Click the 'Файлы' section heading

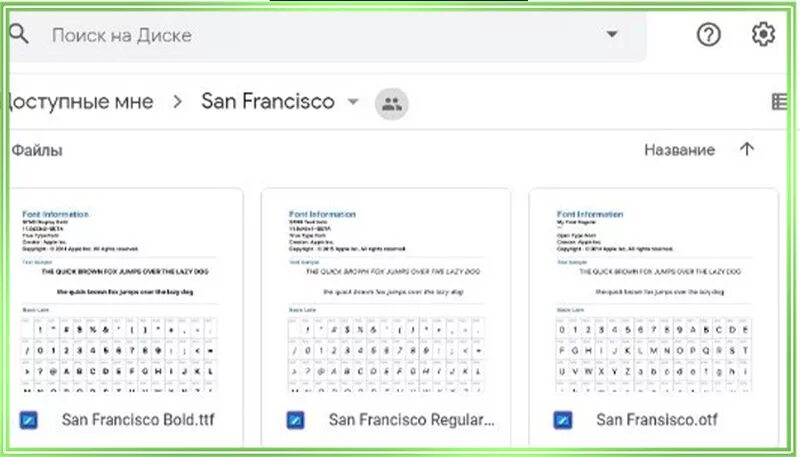pyautogui.click(x=37, y=150)
